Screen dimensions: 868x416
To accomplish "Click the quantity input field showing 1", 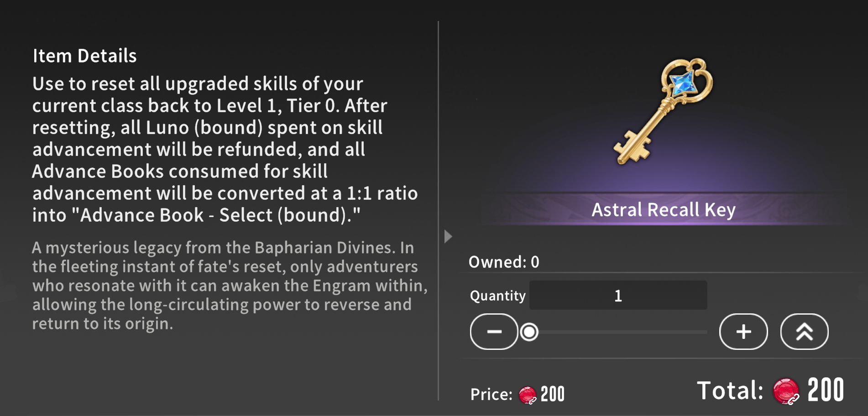I will pos(618,296).
